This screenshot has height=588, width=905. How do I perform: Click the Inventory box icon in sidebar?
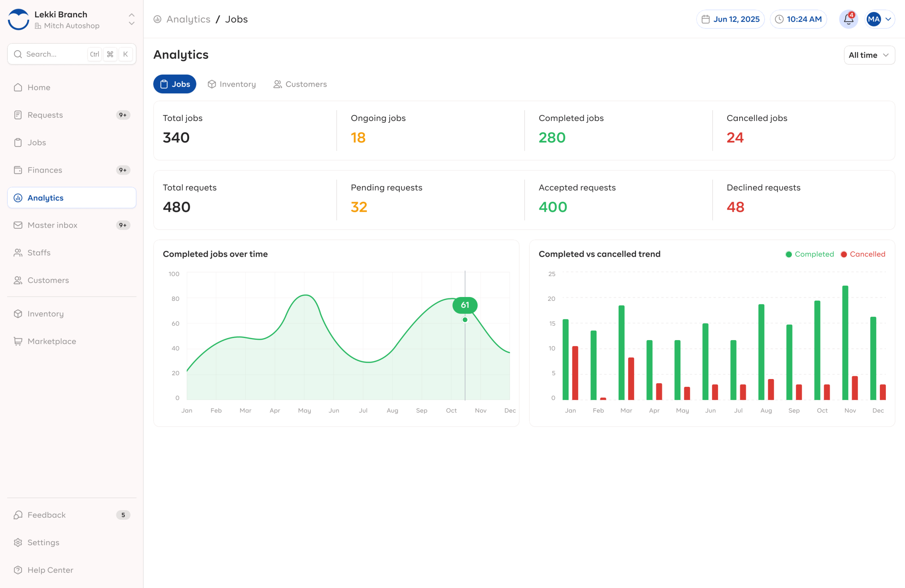click(18, 314)
